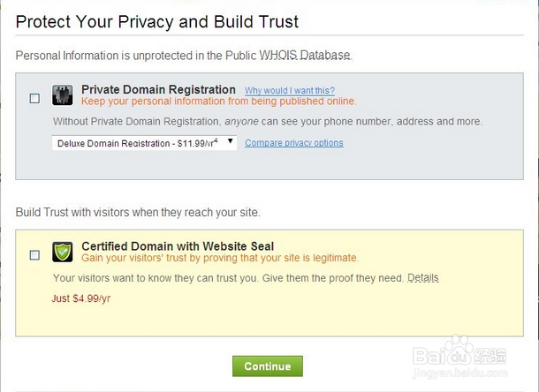Viewport: 539px width, 392px height.
Task: Tick the Certified Domain with Website Seal checkbox
Action: [x=34, y=255]
